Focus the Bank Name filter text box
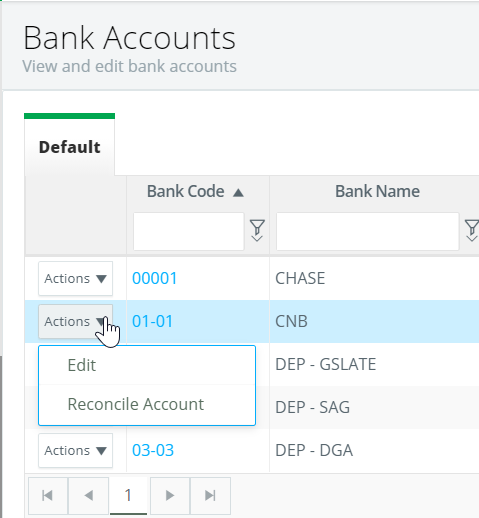The width and height of the screenshot is (479, 518). click(368, 231)
